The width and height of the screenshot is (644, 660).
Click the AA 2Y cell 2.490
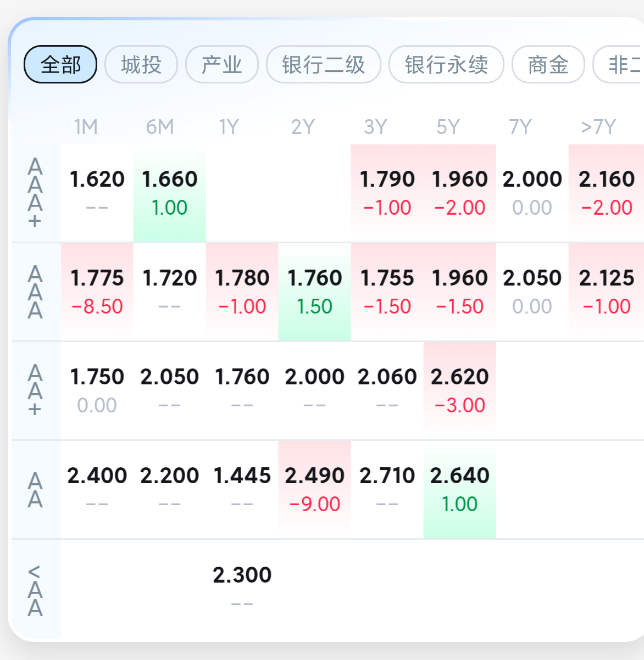coord(314,489)
